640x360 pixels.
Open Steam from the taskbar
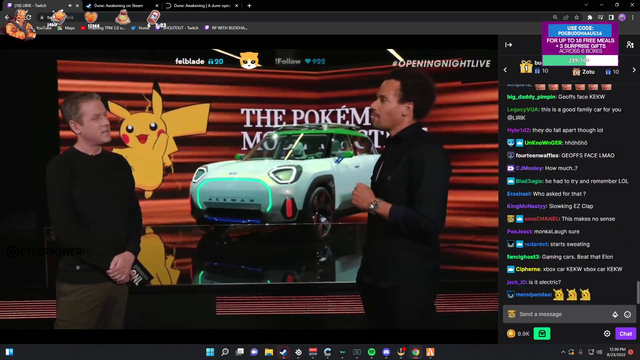283,352
